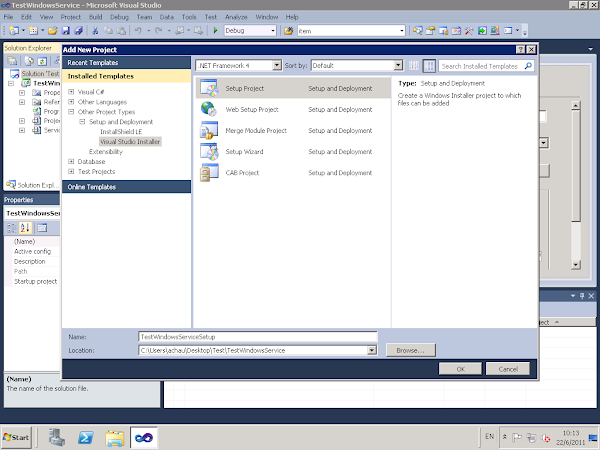Viewport: 600px width, 450px height.
Task: Open the Online Templates section
Action: (x=126, y=187)
